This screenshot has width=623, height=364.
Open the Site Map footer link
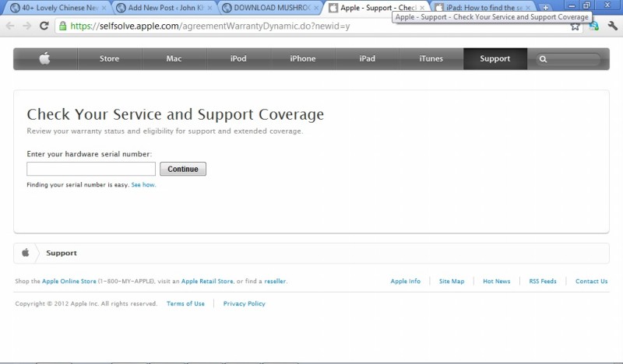tap(452, 281)
